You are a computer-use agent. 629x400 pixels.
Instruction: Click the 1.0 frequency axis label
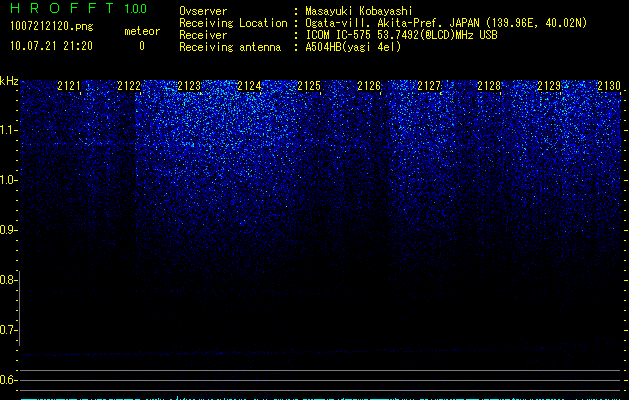(x=7, y=180)
